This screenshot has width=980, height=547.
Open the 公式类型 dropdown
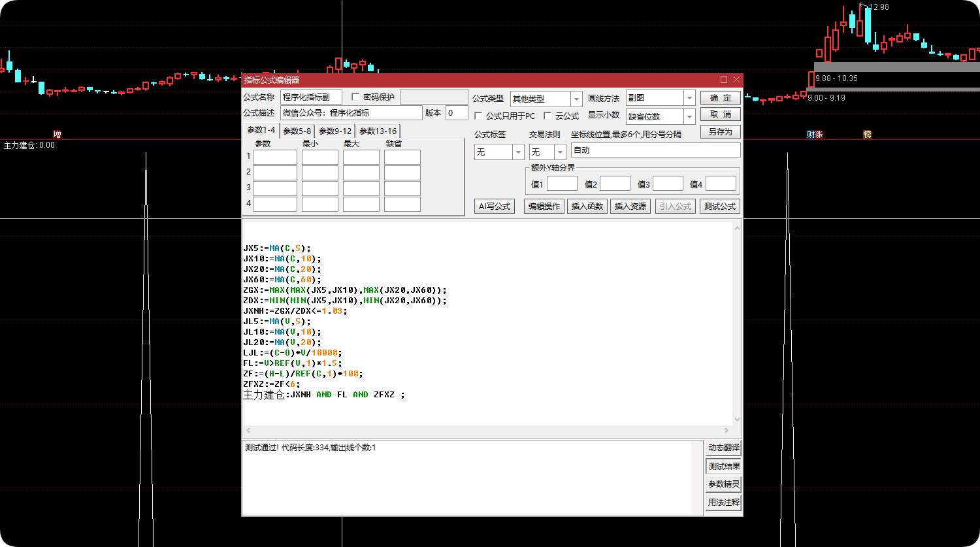point(576,99)
